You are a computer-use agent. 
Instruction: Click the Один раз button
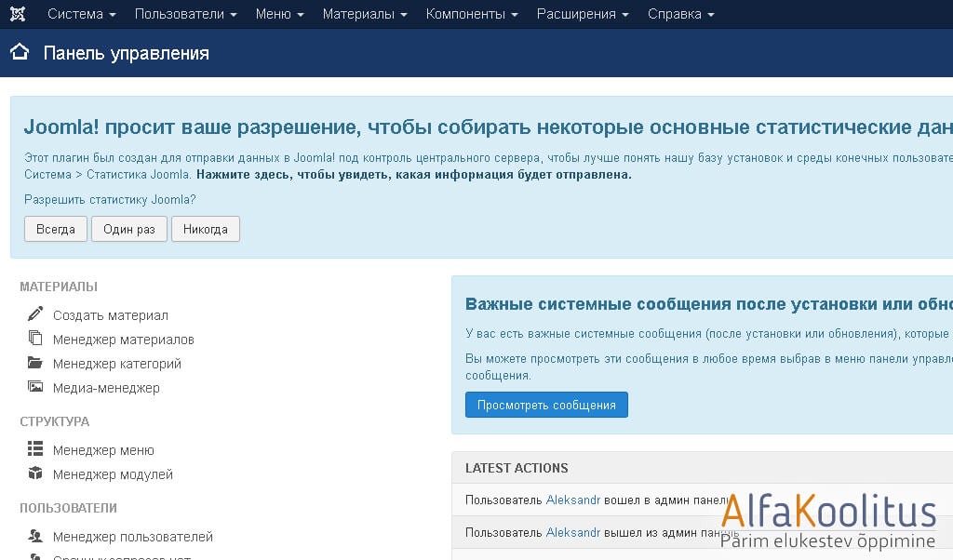(129, 229)
